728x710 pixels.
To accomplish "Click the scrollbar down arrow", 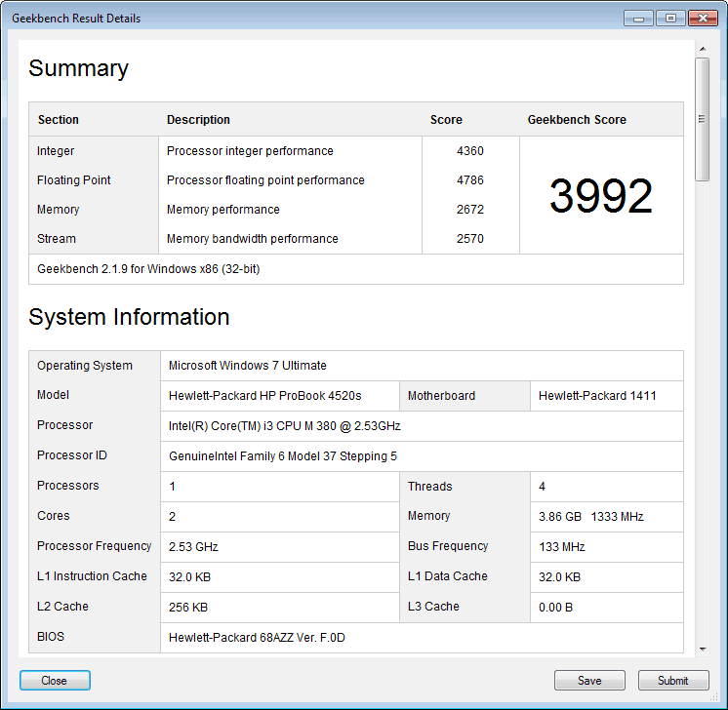I will click(x=702, y=649).
